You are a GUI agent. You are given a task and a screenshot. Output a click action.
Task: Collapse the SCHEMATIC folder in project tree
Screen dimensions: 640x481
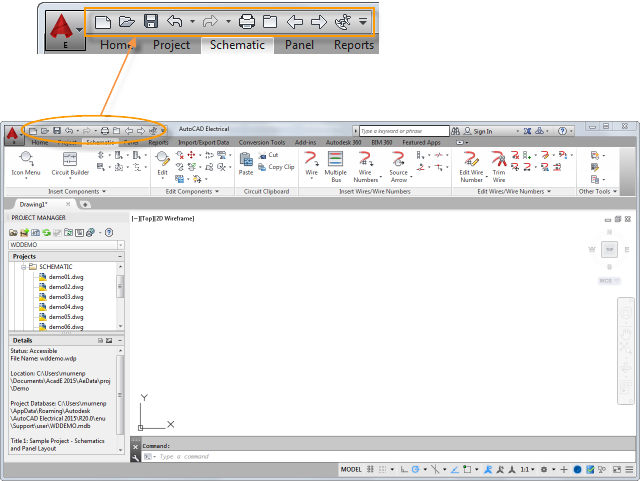click(24, 267)
